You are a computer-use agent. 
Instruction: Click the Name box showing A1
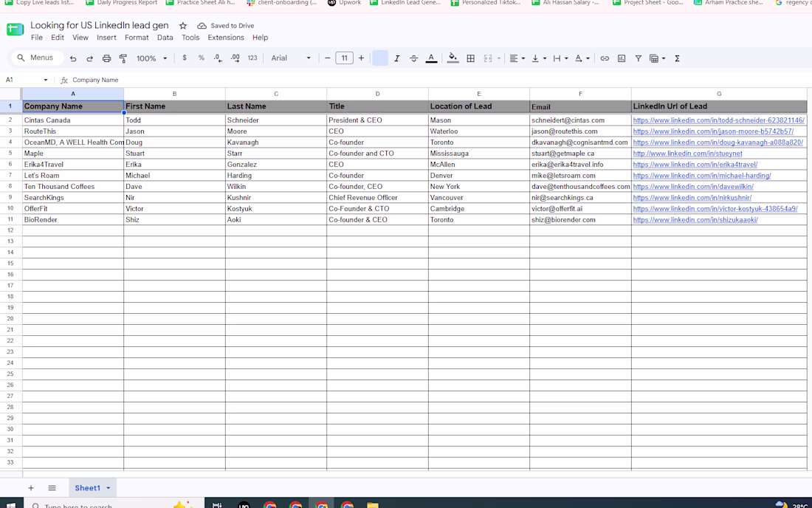coord(26,80)
